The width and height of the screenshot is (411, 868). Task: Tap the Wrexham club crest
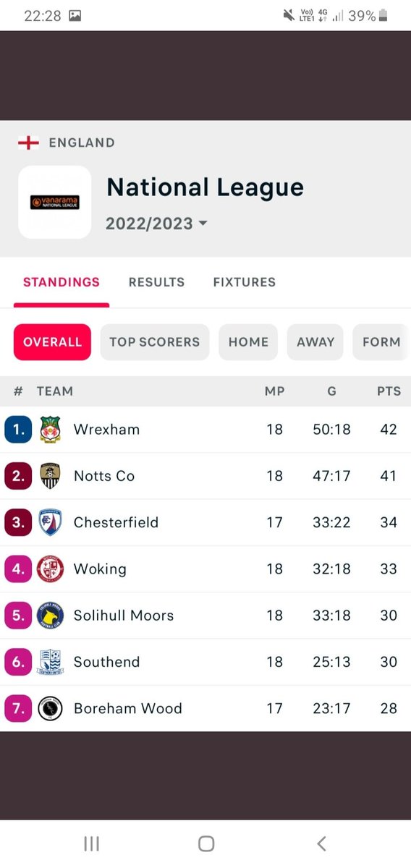point(51,430)
